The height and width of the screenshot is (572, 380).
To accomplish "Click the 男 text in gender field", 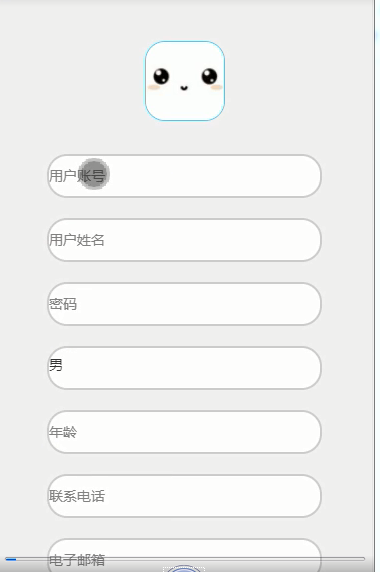I will tap(56, 365).
